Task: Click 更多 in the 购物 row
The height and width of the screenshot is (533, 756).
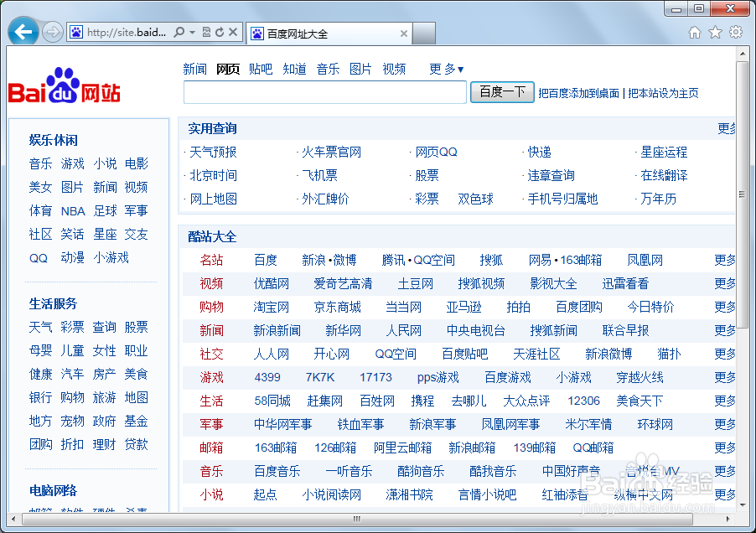Action: pyautogui.click(x=725, y=307)
